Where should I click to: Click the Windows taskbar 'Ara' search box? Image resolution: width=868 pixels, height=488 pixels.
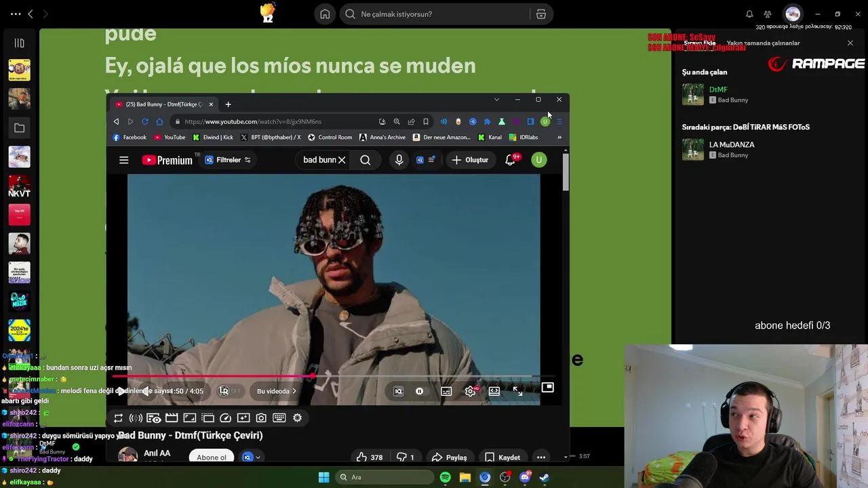point(384,477)
